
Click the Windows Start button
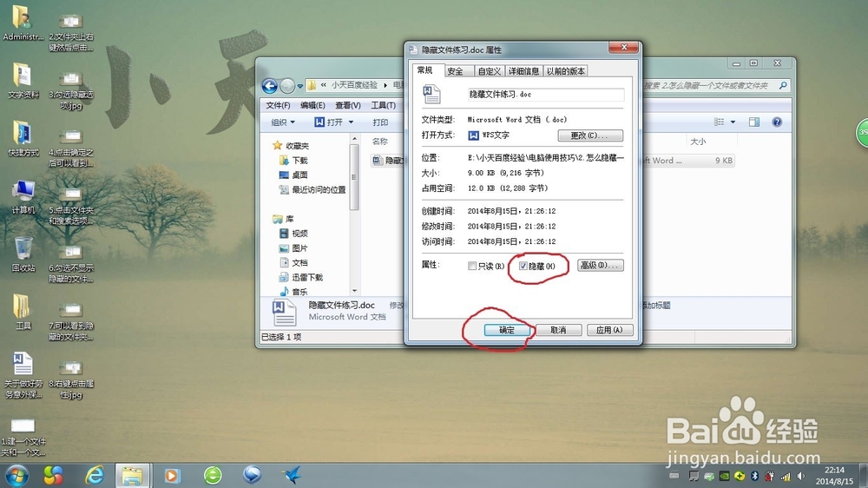17,475
